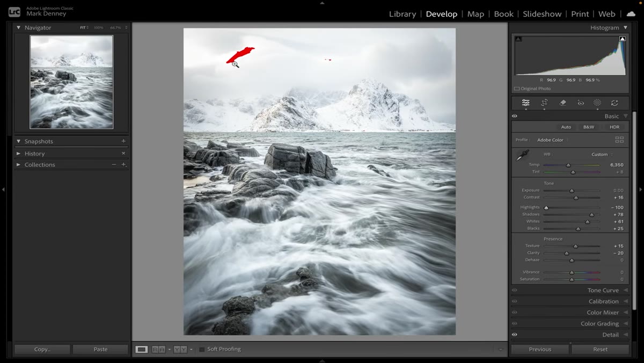Select the reference view R|A icon

pos(158,349)
